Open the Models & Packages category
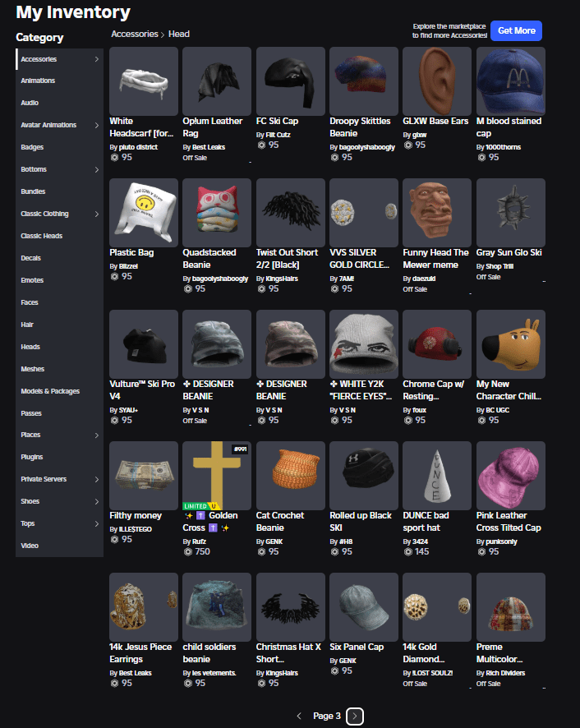The image size is (580, 728). [x=50, y=391]
